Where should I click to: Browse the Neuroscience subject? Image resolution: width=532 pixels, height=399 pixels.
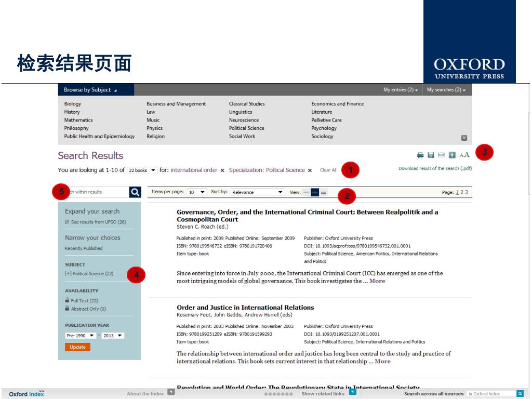[244, 120]
